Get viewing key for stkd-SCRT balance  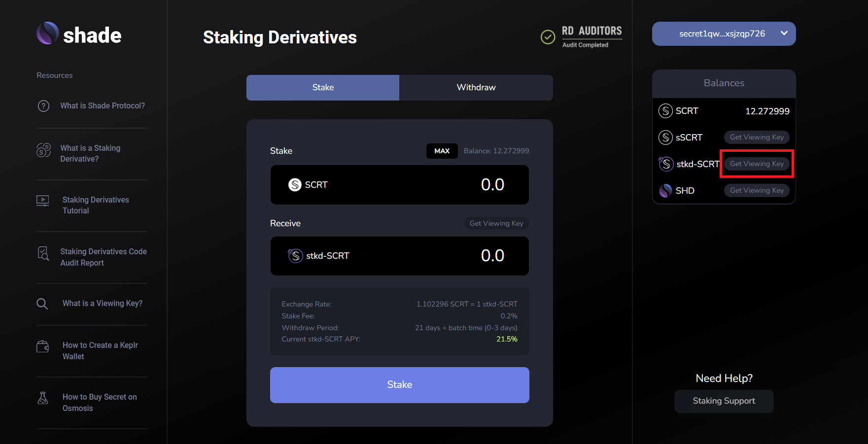point(757,164)
